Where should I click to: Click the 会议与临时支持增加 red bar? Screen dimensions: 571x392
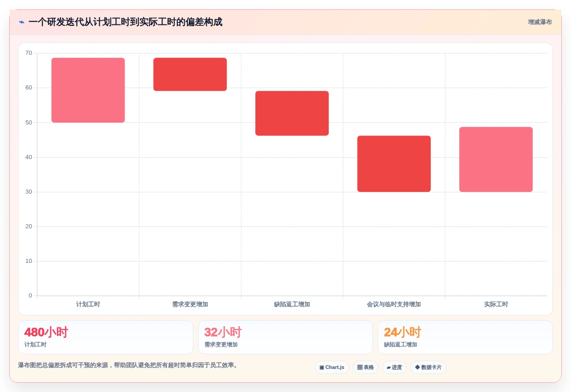click(x=394, y=164)
